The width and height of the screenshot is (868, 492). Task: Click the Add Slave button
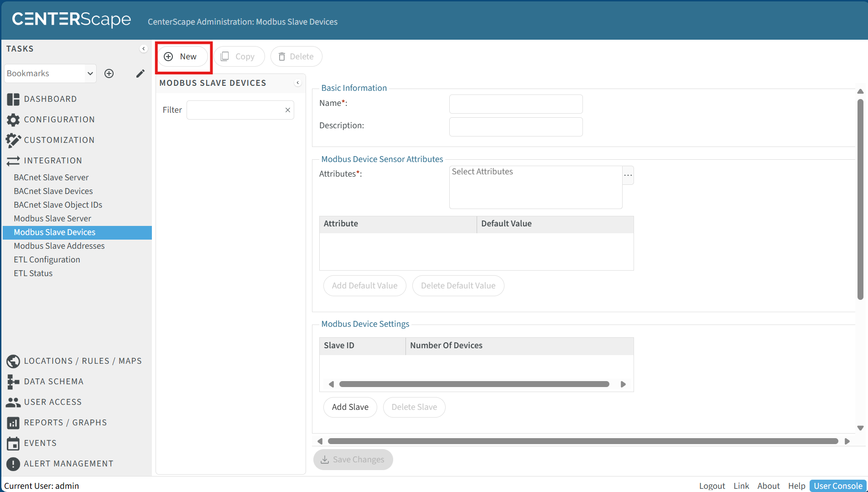[350, 407]
